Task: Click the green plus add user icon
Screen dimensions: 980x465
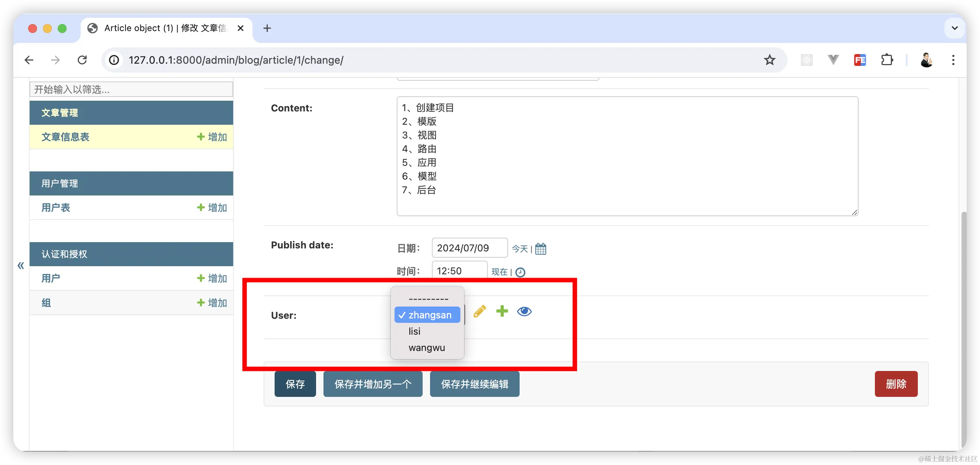Action: tap(502, 311)
